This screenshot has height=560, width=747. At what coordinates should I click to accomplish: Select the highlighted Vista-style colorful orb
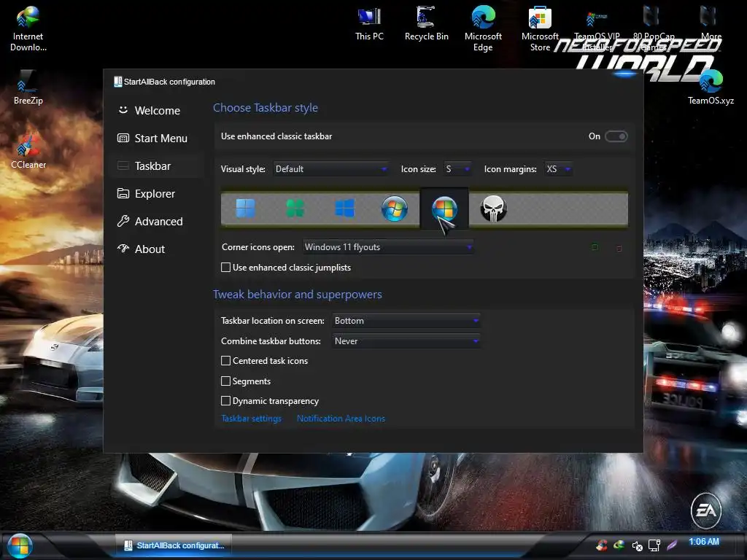click(444, 209)
